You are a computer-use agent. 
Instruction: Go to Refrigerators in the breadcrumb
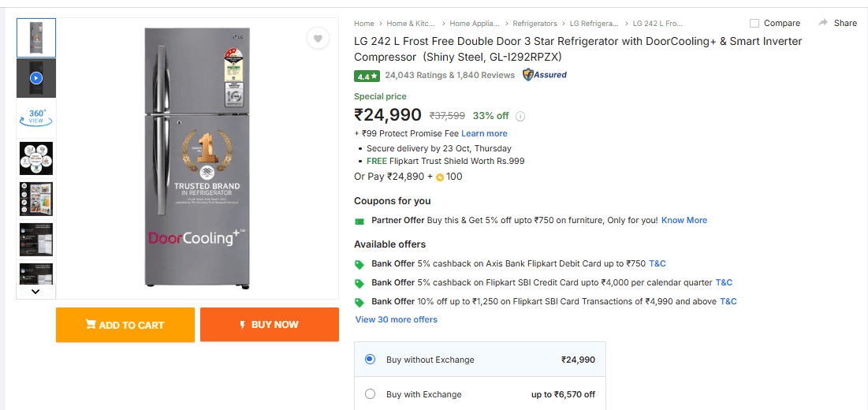pyautogui.click(x=535, y=24)
